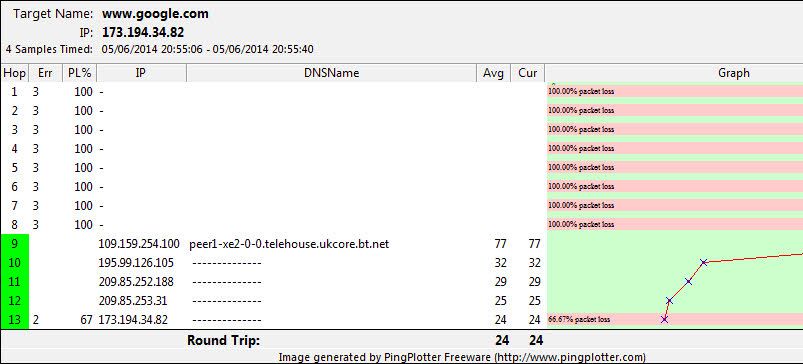The width and height of the screenshot is (803, 364).
Task: Click IP address 109.159.254.100
Action: point(139,244)
